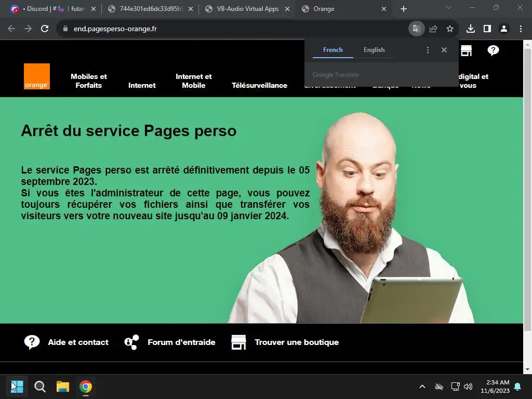Click the share page icon
Viewport: 532px width, 399px height.
click(433, 29)
